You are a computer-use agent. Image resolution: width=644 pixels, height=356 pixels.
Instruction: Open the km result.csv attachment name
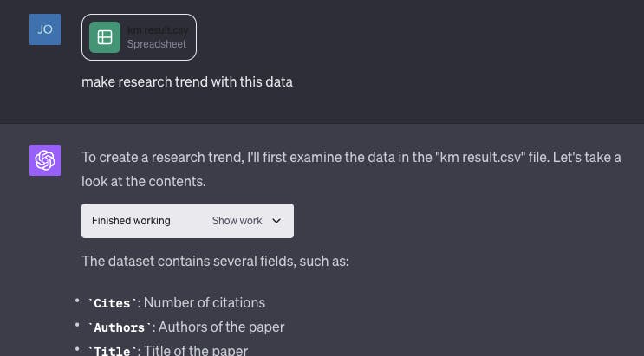[158, 30]
